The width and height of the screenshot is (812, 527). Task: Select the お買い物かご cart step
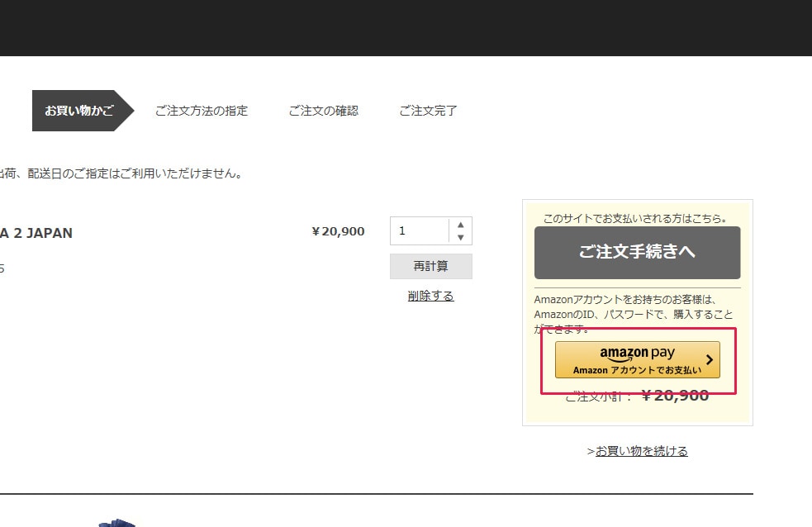point(78,111)
